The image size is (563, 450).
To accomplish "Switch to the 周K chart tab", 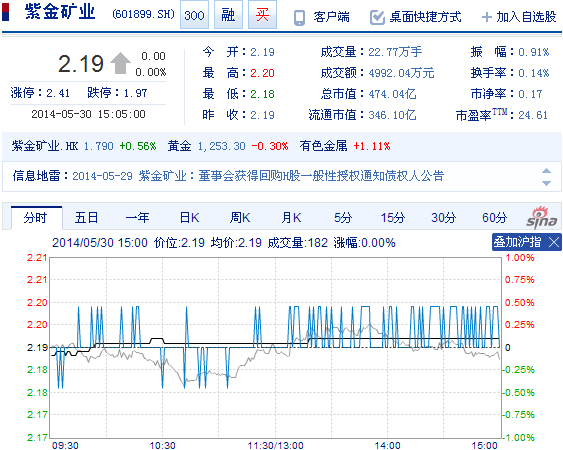I will (x=240, y=218).
